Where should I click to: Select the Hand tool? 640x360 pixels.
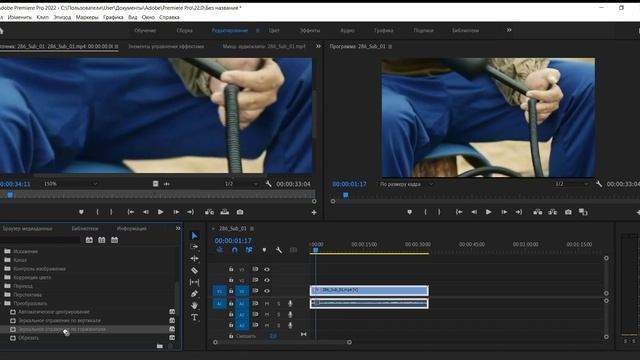[194, 305]
